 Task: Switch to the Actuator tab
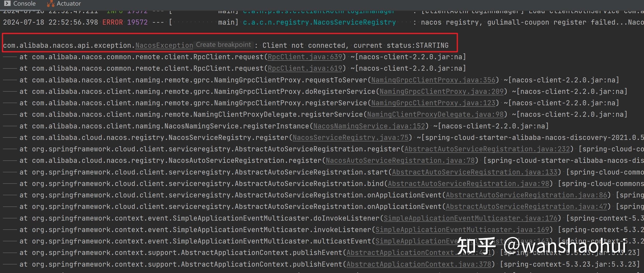(x=64, y=3)
